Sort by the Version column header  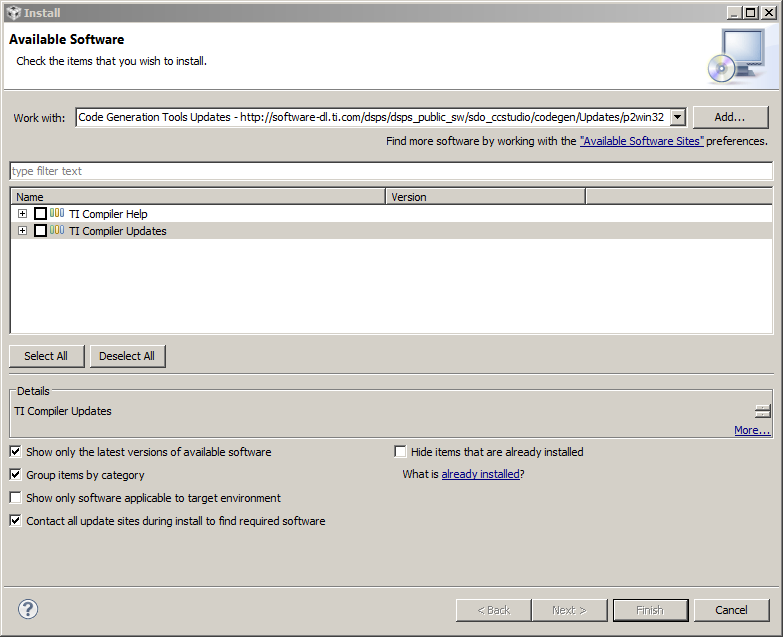[x=485, y=197]
